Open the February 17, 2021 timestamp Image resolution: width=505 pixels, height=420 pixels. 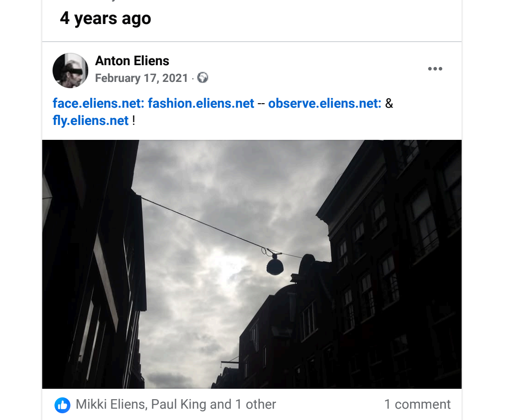tap(141, 78)
